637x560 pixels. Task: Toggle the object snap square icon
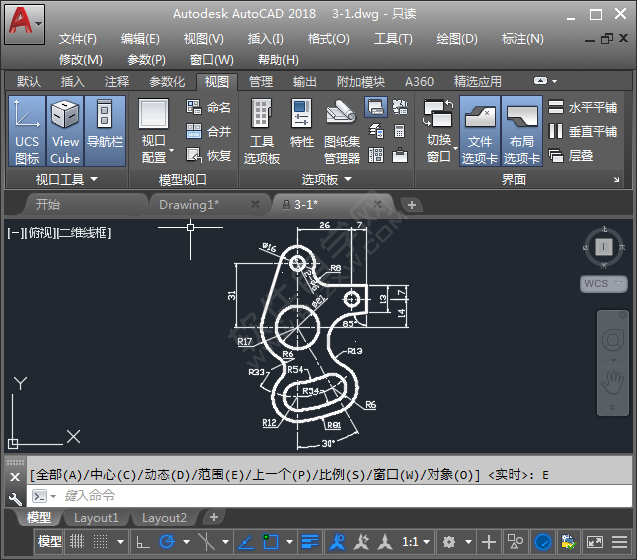click(x=271, y=542)
